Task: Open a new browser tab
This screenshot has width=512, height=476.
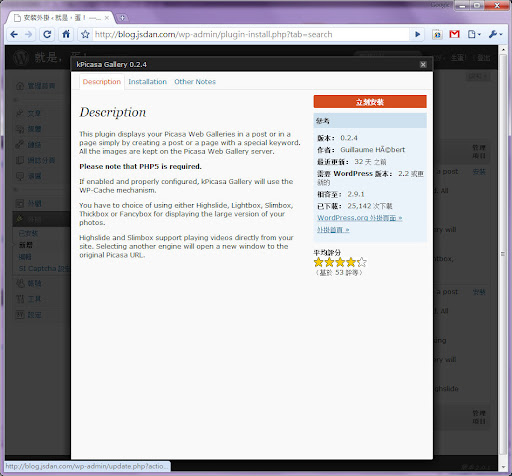Action: tap(122, 18)
